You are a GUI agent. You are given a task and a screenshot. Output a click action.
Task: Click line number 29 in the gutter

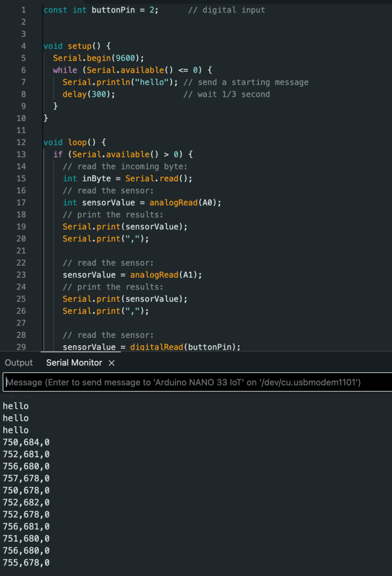[x=23, y=347]
